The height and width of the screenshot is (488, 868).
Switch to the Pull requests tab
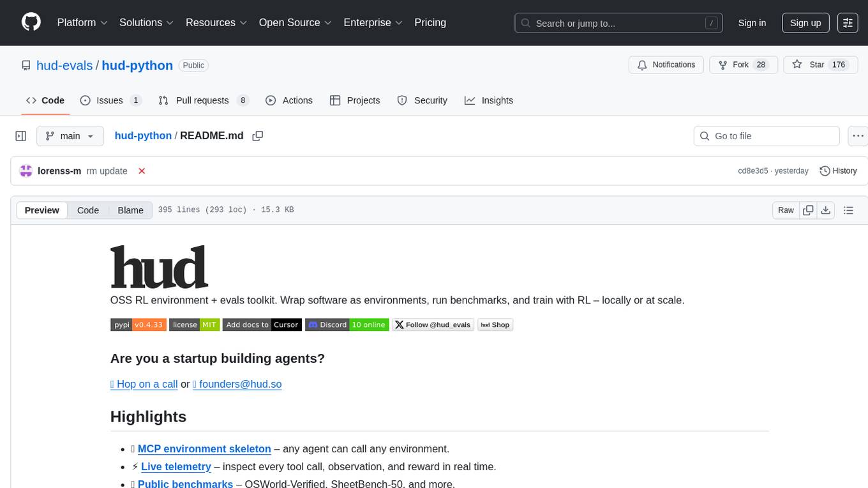204,100
